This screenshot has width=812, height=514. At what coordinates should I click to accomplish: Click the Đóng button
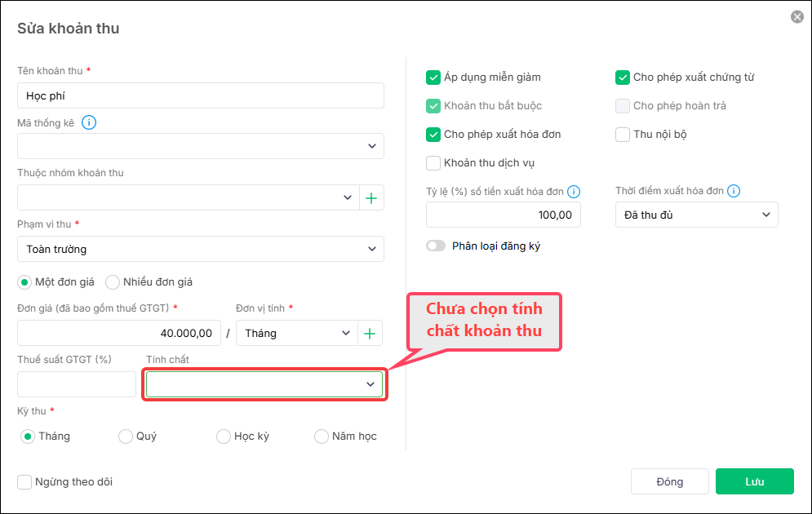(x=669, y=481)
